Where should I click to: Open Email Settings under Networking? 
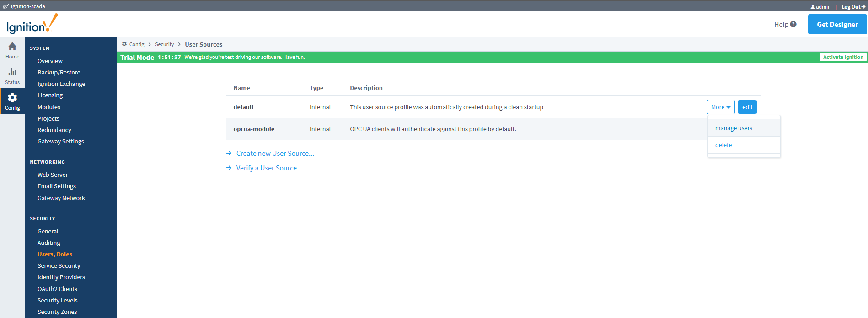57,186
